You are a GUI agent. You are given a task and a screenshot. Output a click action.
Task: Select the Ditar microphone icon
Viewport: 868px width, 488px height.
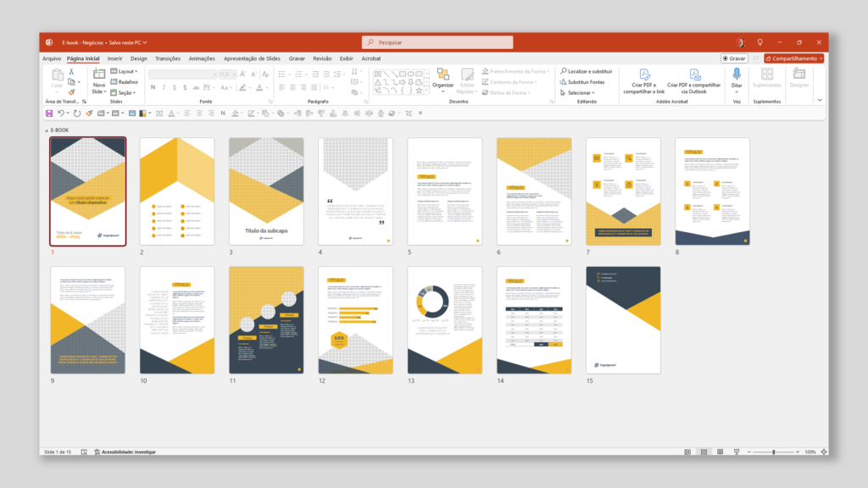click(737, 75)
